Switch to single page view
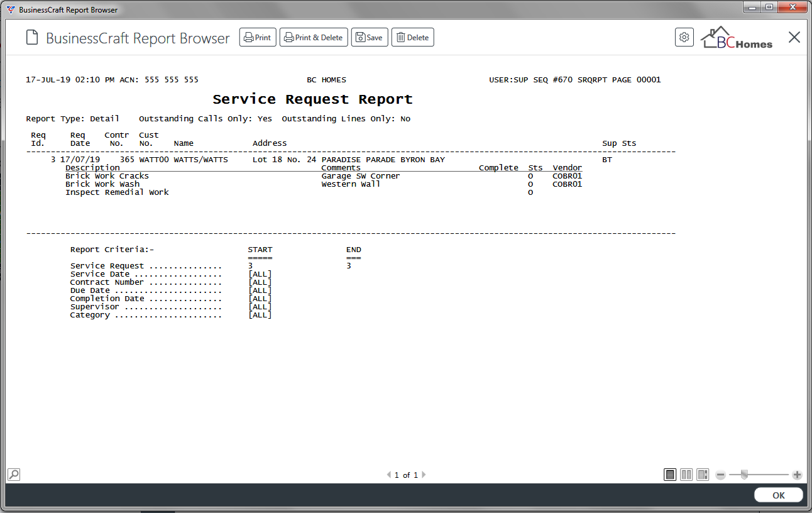The height and width of the screenshot is (513, 812). pos(670,475)
